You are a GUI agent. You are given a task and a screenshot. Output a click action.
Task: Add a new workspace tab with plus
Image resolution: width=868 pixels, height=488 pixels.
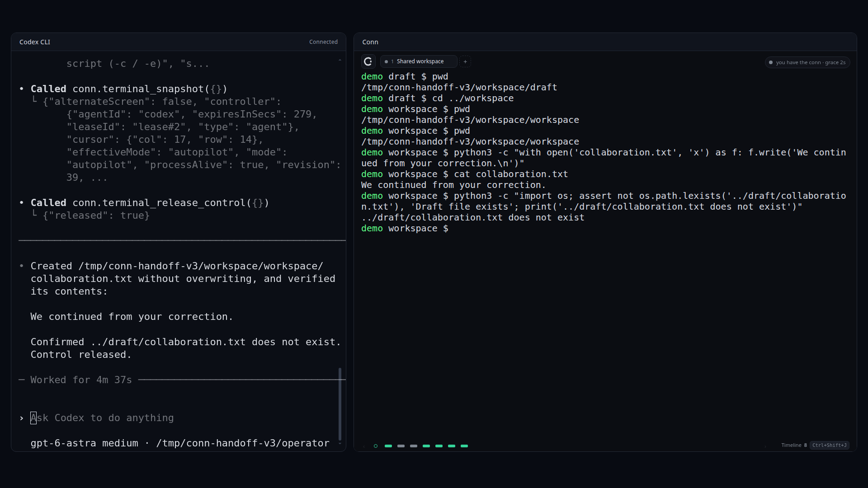pyautogui.click(x=465, y=61)
